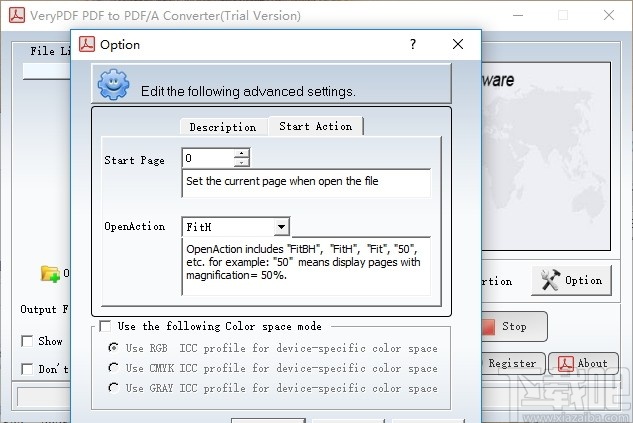Open the About button in main window
The width and height of the screenshot is (633, 423).
tap(583, 363)
